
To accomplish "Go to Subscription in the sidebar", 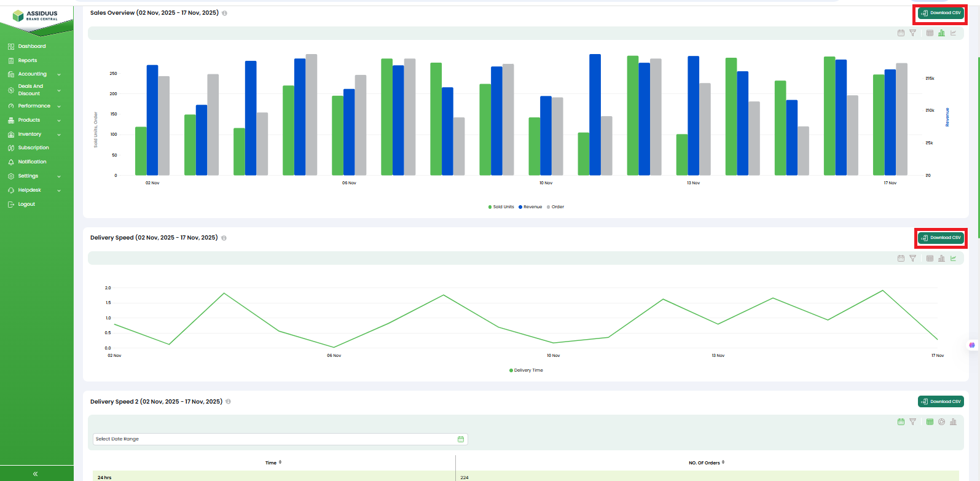I will click(33, 148).
